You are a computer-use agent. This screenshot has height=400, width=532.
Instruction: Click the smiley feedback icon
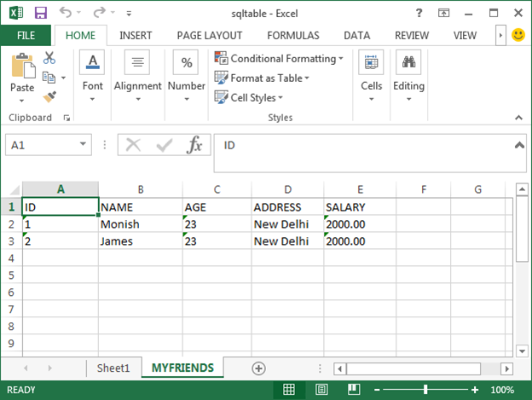click(518, 35)
